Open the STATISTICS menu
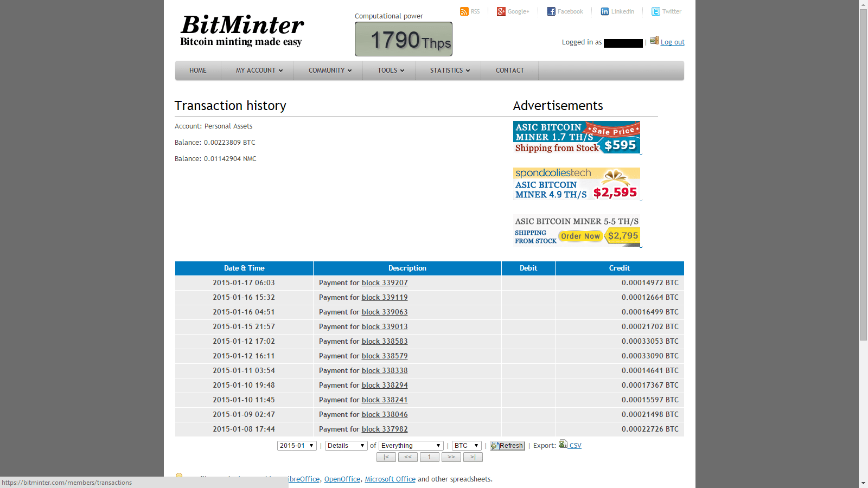 tap(449, 70)
